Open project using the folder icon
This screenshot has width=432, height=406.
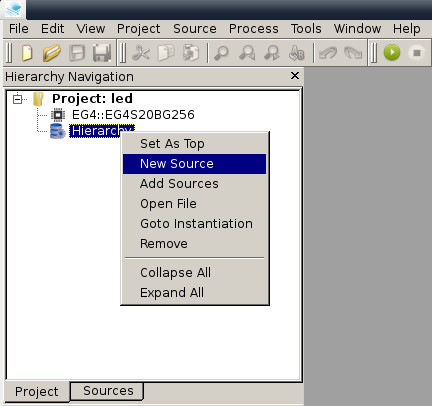pyautogui.click(x=52, y=53)
